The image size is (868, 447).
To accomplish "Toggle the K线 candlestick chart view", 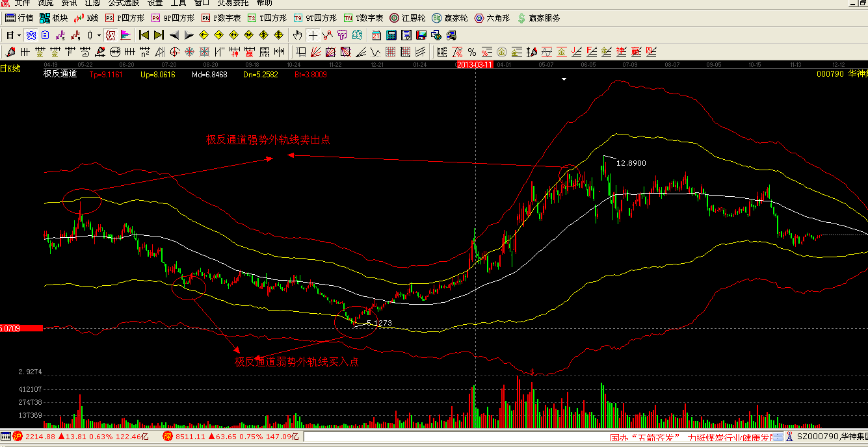I will 86,18.
